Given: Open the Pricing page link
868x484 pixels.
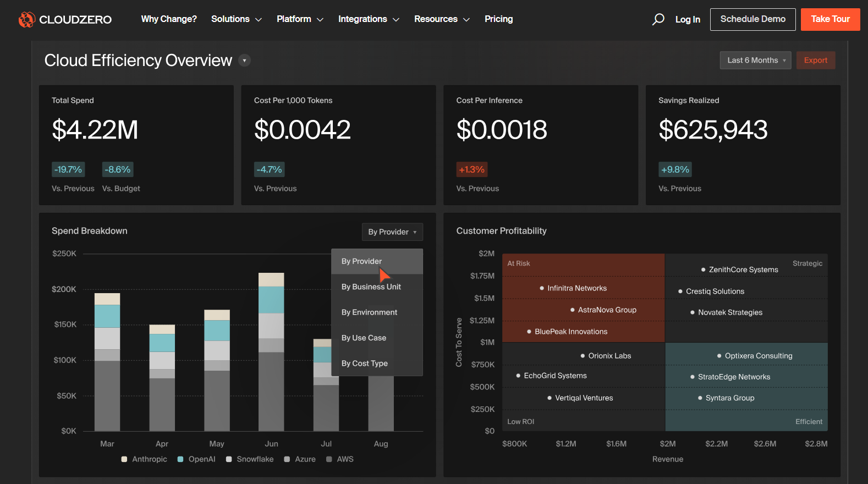Looking at the screenshot, I should [498, 19].
